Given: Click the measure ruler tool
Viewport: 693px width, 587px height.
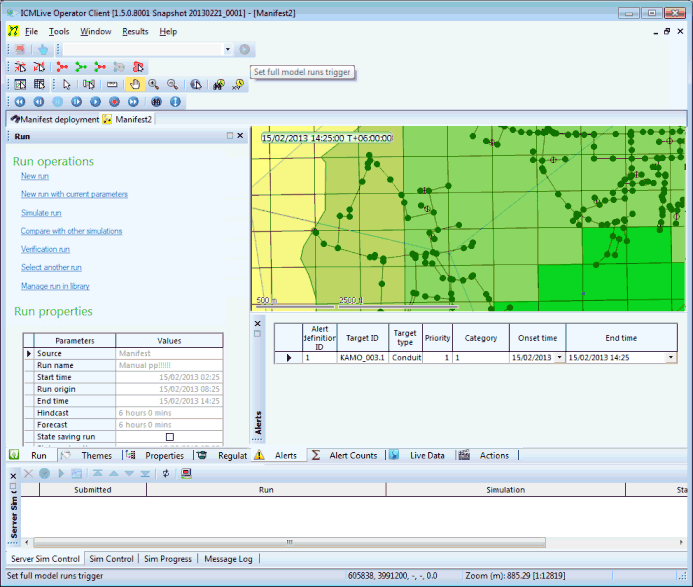Looking at the screenshot, I should click(112, 85).
